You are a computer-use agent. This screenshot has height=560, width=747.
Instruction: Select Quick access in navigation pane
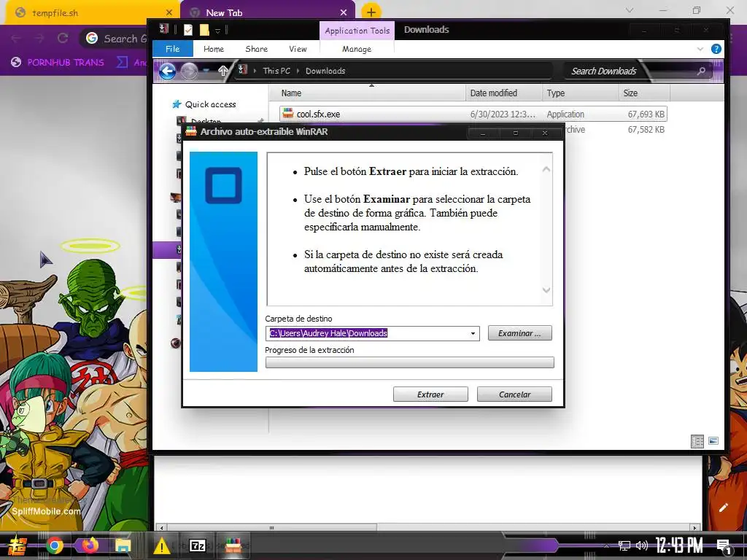point(210,104)
